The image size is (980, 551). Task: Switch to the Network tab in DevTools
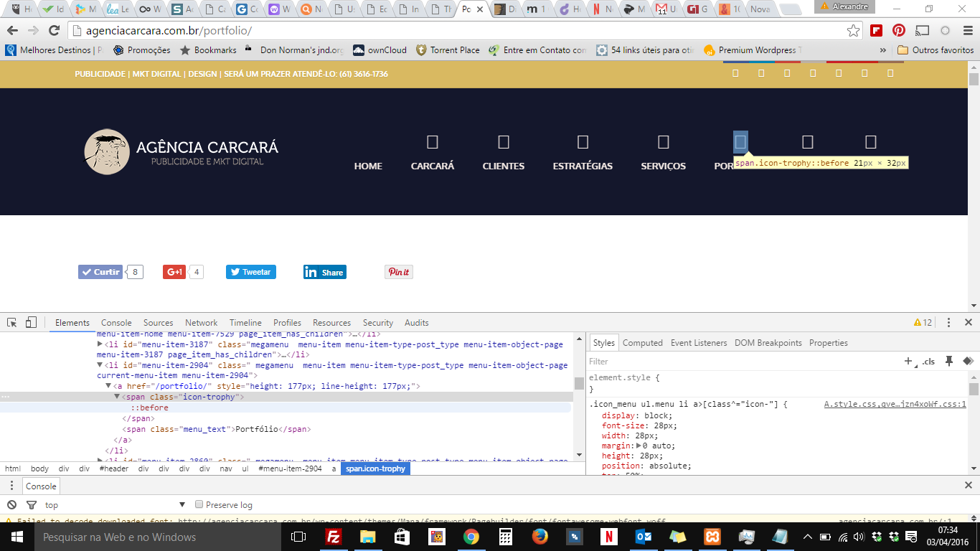tap(201, 323)
